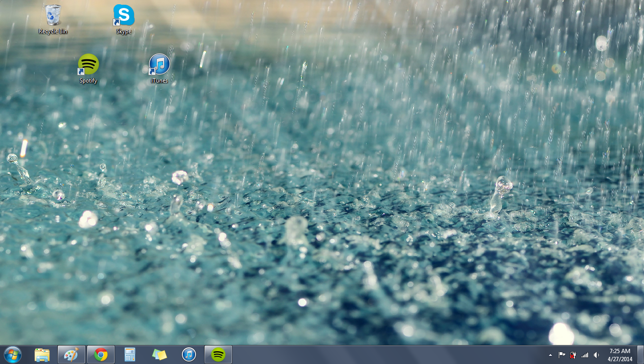Open the volume speaker control
The image size is (644, 364).
coord(596,355)
